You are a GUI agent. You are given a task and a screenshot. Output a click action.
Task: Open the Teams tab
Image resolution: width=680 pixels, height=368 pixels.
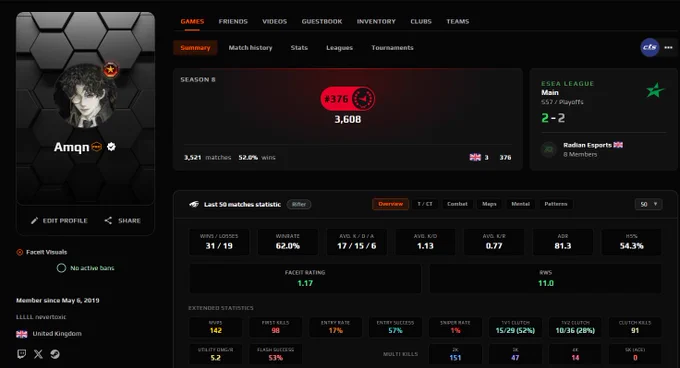[458, 21]
